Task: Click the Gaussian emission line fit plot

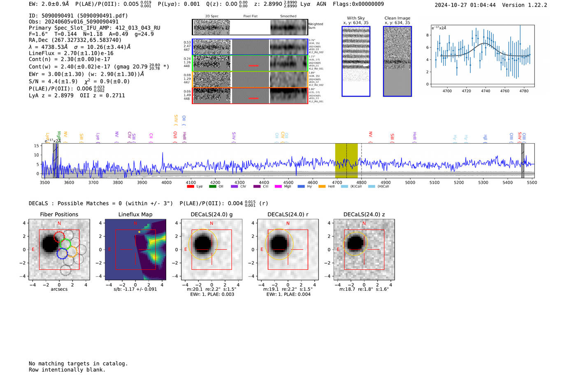Action: (x=483, y=56)
